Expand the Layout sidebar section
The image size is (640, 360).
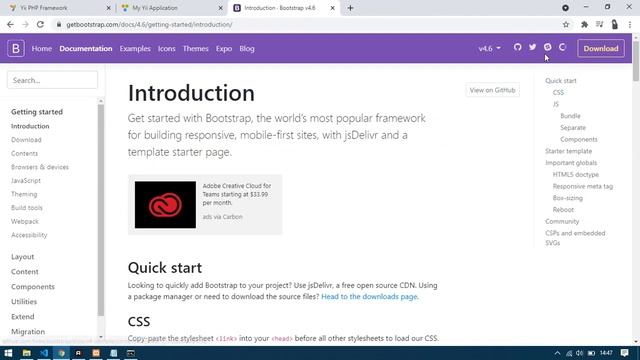tap(22, 257)
